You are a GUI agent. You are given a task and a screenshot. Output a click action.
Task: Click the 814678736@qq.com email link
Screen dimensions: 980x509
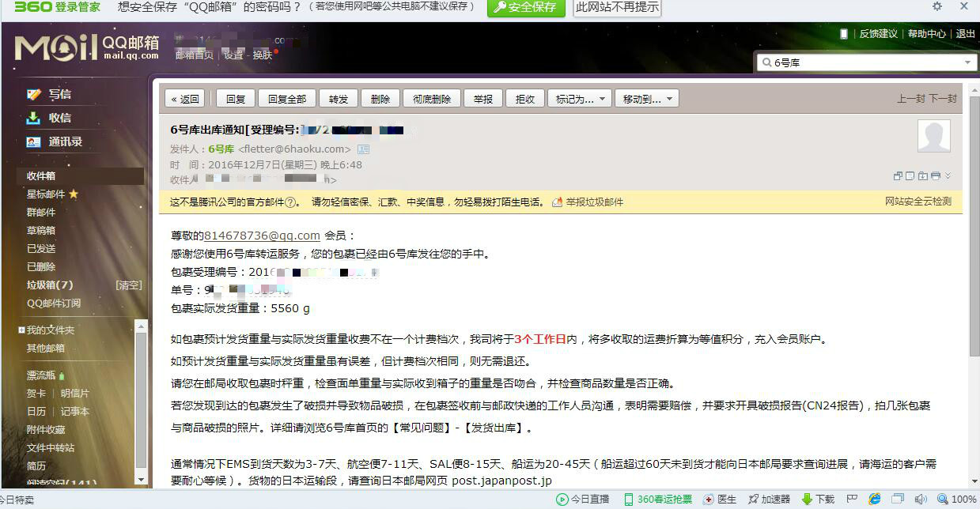[x=262, y=236]
